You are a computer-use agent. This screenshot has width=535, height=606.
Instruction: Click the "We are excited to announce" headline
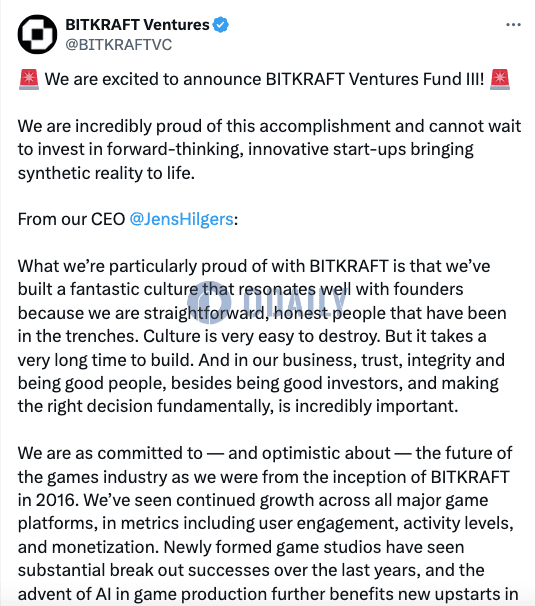tap(264, 79)
